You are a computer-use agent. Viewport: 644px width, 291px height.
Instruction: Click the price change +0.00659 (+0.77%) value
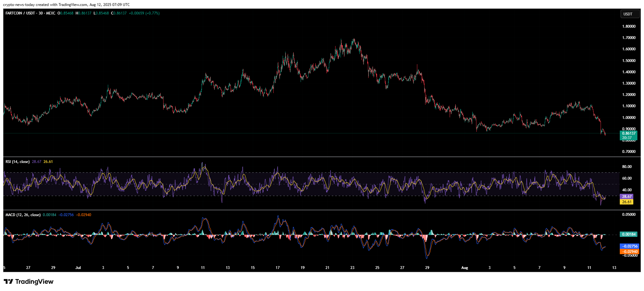(x=144, y=13)
